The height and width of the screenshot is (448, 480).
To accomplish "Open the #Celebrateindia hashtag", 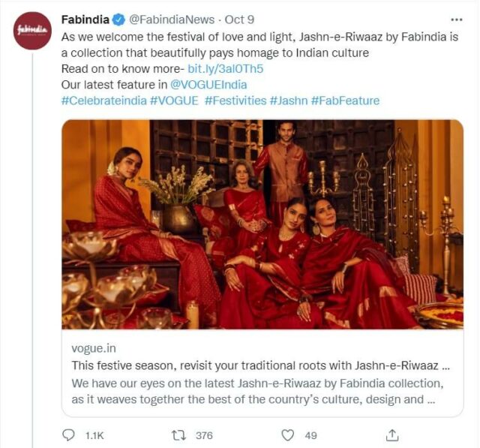I will point(103,101).
